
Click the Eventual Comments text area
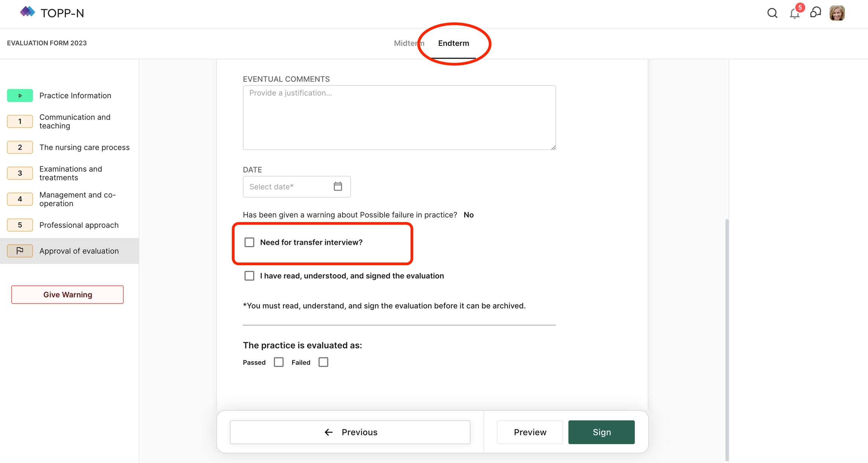click(399, 118)
